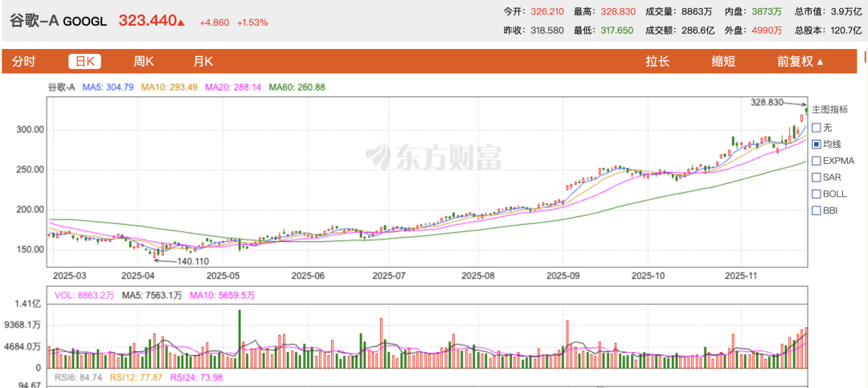This screenshot has width=868, height=388.
Task: Enable the SAR indicator checkbox
Action: [x=816, y=177]
